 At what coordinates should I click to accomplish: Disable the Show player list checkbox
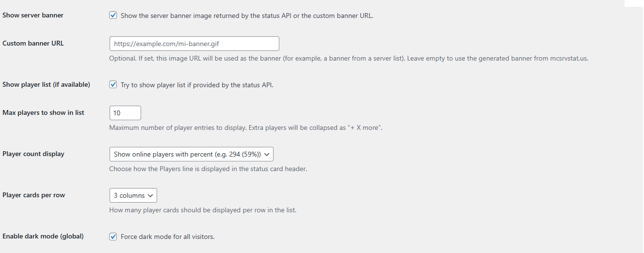(113, 84)
